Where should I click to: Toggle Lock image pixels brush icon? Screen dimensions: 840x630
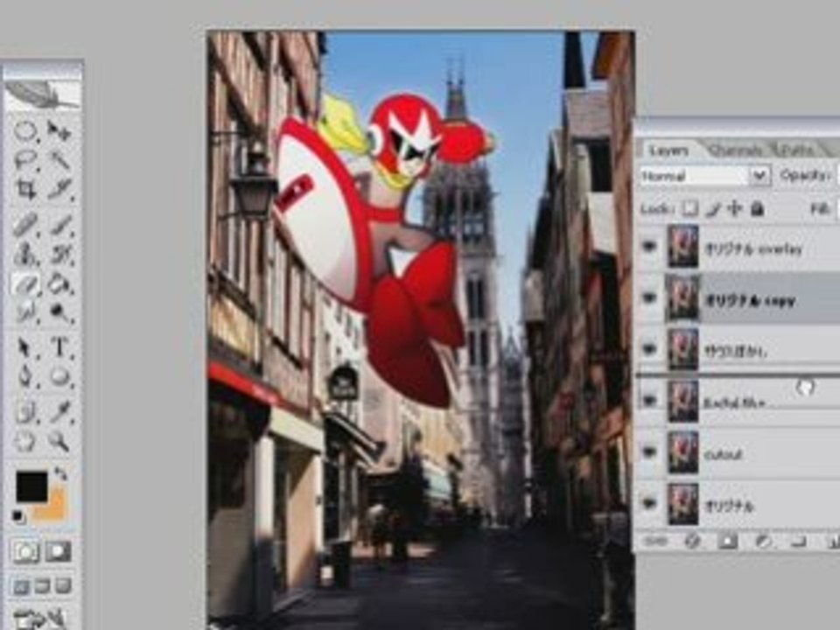713,209
